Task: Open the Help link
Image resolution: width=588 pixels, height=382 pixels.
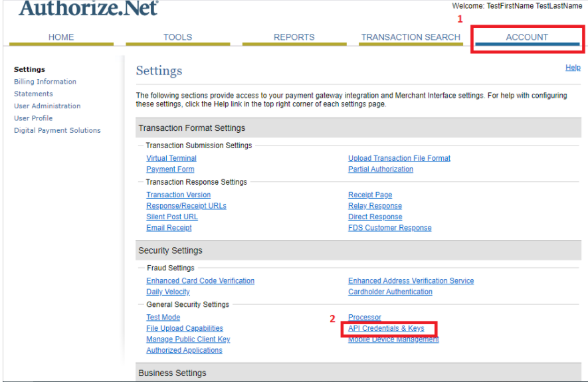Action: [573, 68]
